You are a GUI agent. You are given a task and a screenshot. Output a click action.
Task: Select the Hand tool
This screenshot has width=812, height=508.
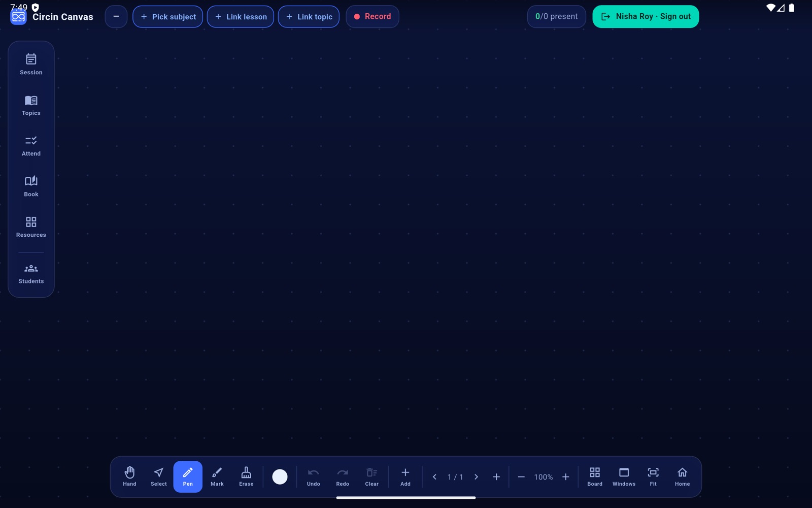(x=129, y=477)
